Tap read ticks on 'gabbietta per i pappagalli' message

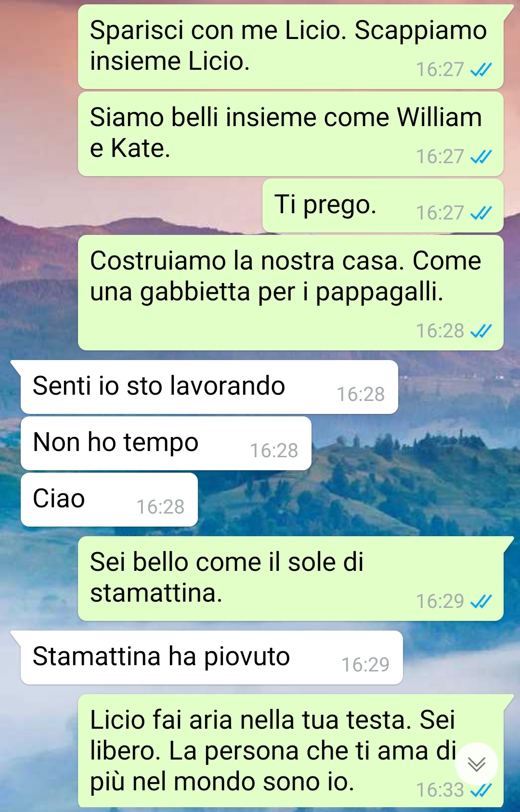coord(481,331)
